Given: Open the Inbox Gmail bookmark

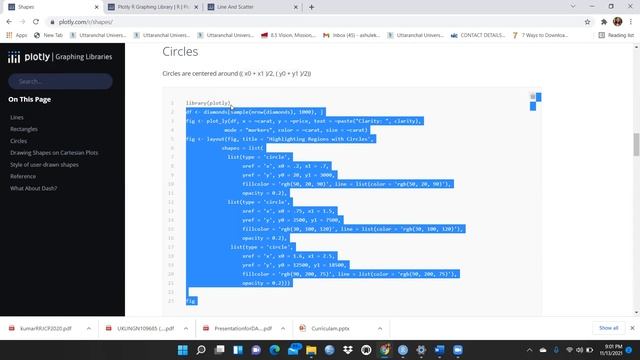Looking at the screenshot, I should [351, 36].
